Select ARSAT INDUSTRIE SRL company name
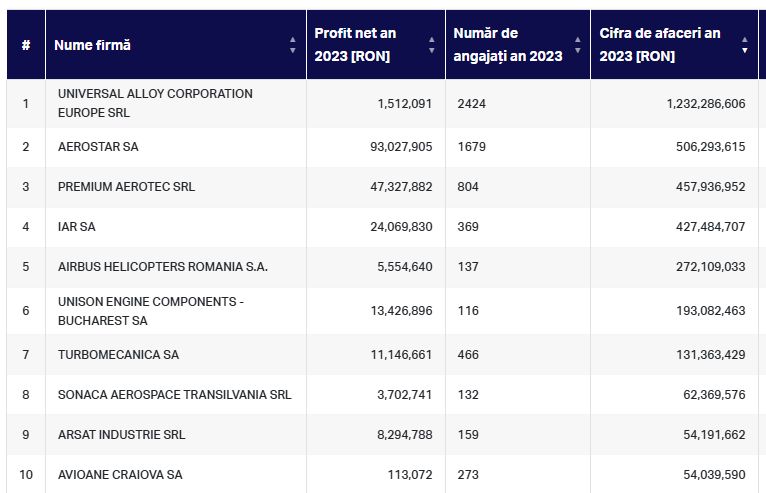The width and height of the screenshot is (766, 493). (x=121, y=435)
